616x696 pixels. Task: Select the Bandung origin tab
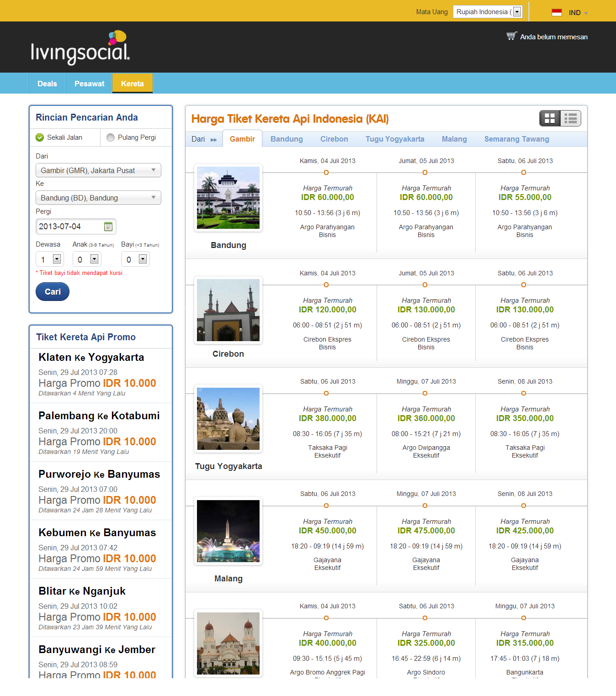(287, 139)
